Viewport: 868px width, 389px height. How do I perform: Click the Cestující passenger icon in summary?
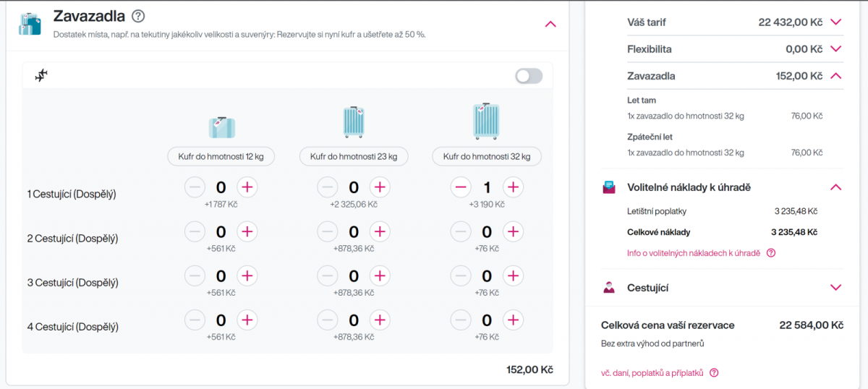(609, 288)
